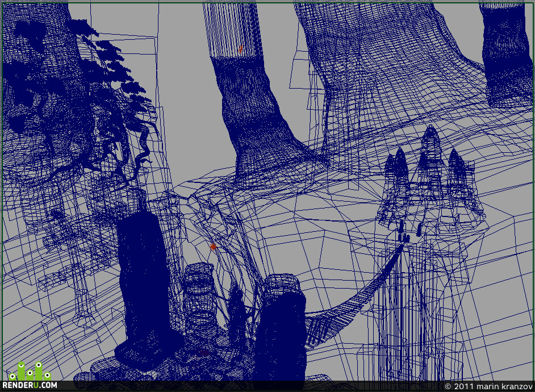
Task: Select the red star light marker in center
Action: 213,247
